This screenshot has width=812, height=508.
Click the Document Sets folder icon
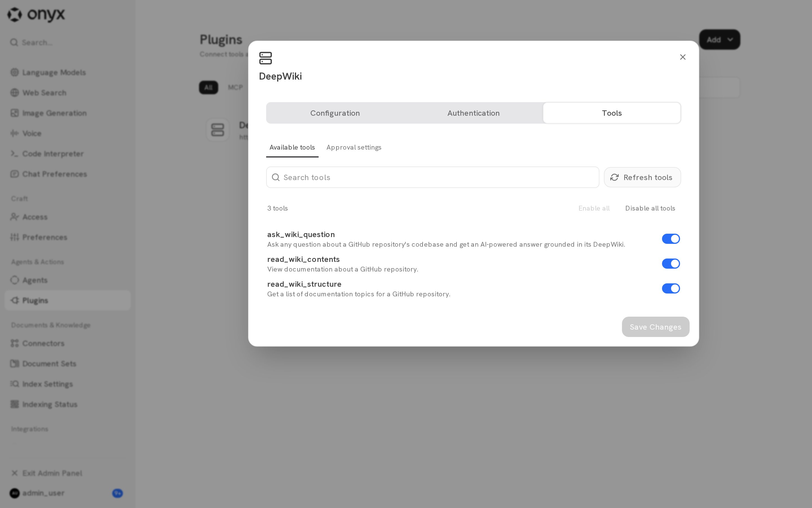pyautogui.click(x=14, y=364)
